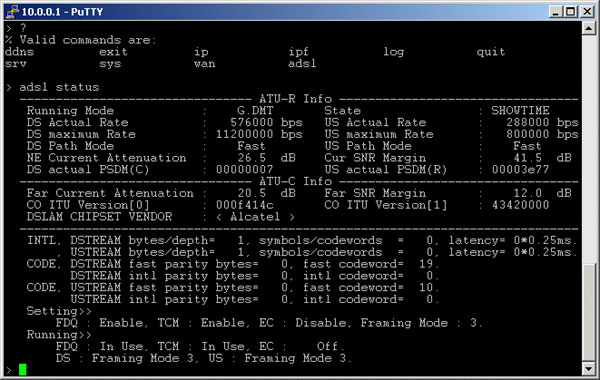Click the Far SNR Margin '12.0 dB'

pyautogui.click(x=543, y=193)
